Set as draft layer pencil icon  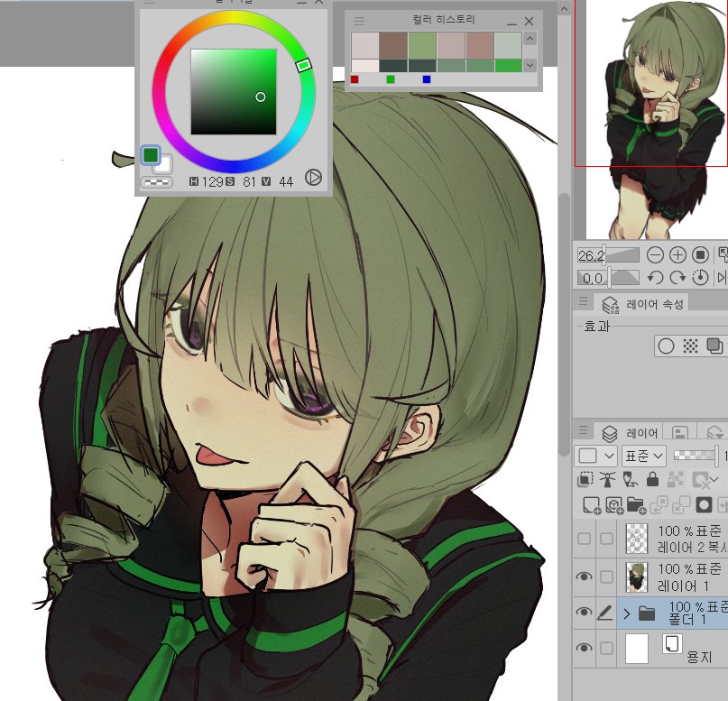tap(630, 479)
